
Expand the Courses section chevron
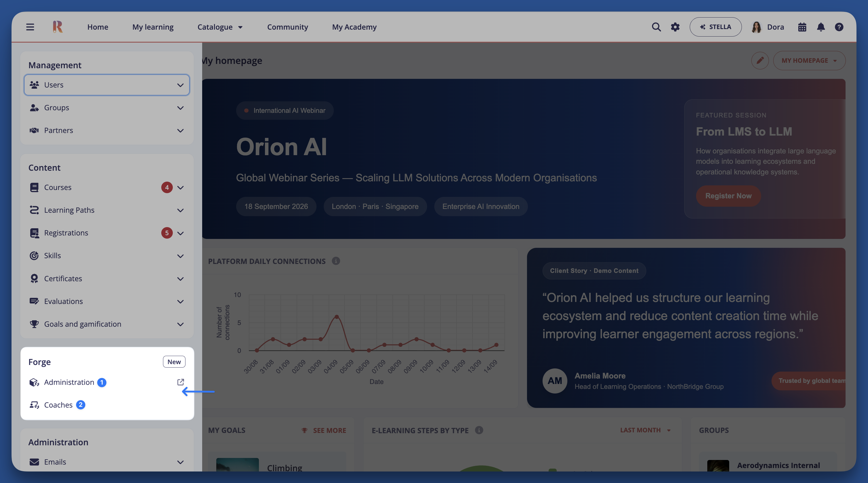pyautogui.click(x=181, y=188)
